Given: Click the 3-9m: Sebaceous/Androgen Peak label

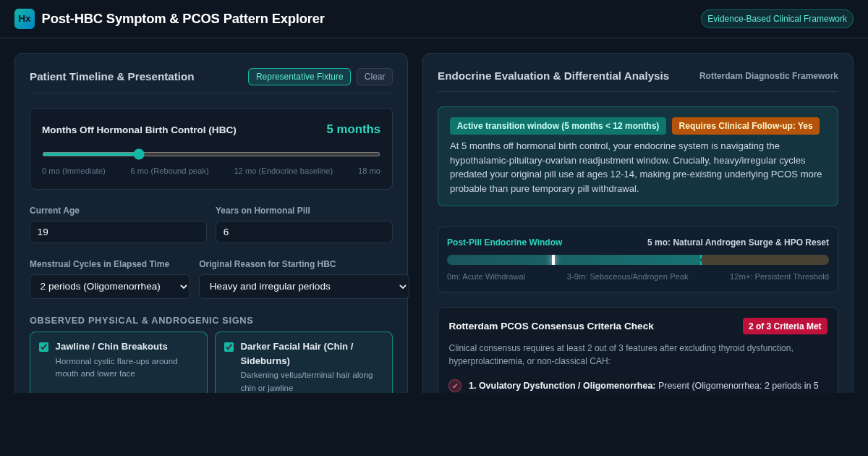Looking at the screenshot, I should point(628,276).
